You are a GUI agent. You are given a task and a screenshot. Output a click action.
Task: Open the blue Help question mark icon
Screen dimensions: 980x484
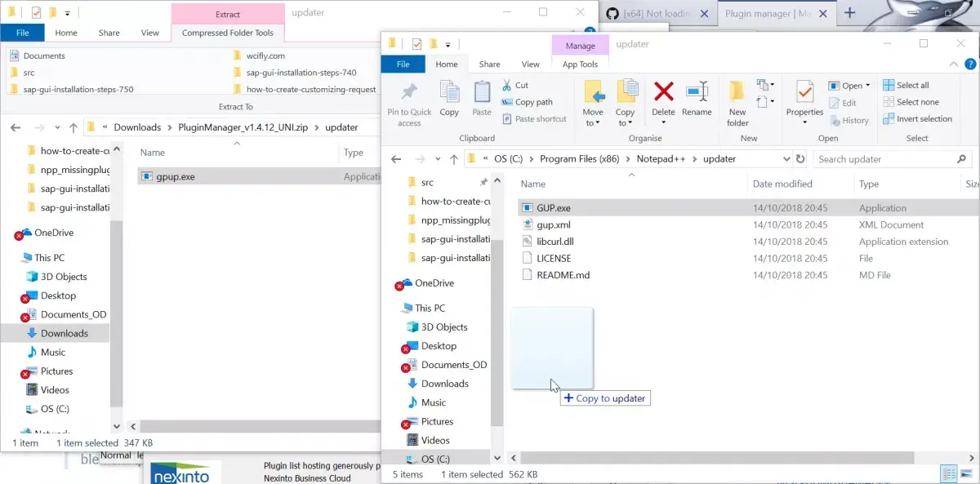point(970,64)
